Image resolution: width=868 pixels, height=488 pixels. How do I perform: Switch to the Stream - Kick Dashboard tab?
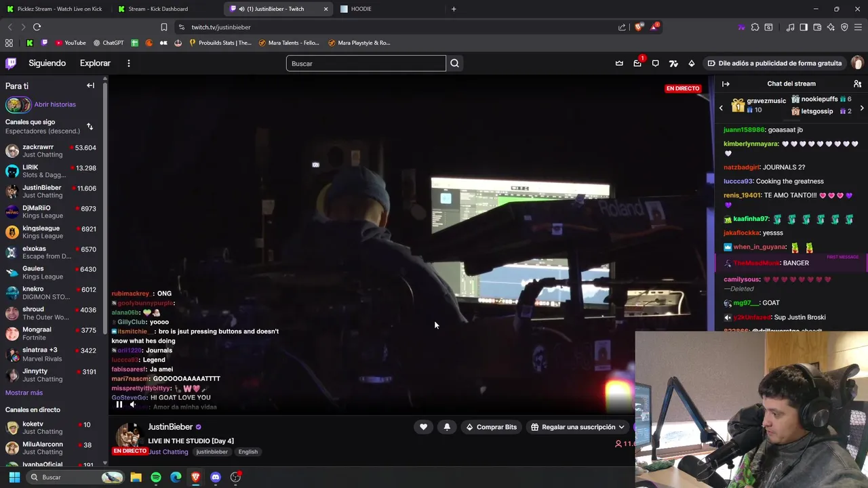166,9
